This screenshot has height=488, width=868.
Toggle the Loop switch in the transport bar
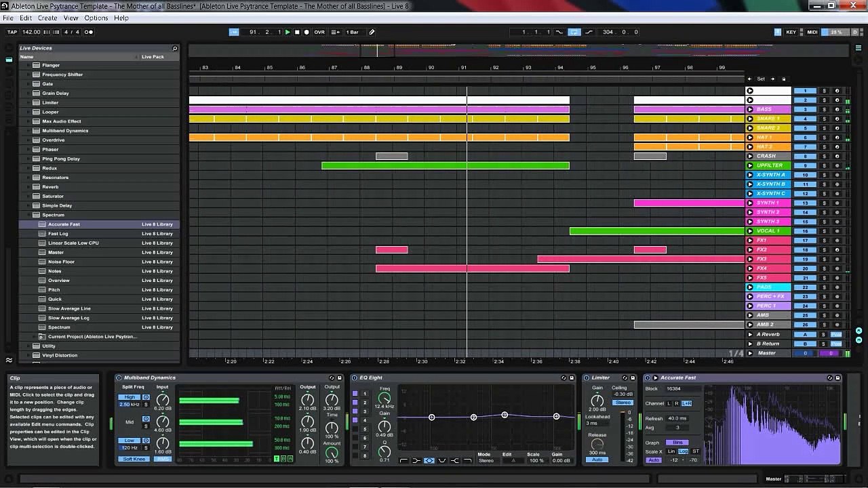[x=574, y=32]
